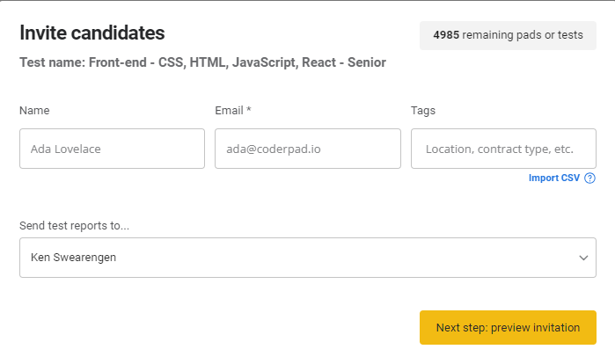
Task: Click the Email field label
Action: click(x=230, y=111)
